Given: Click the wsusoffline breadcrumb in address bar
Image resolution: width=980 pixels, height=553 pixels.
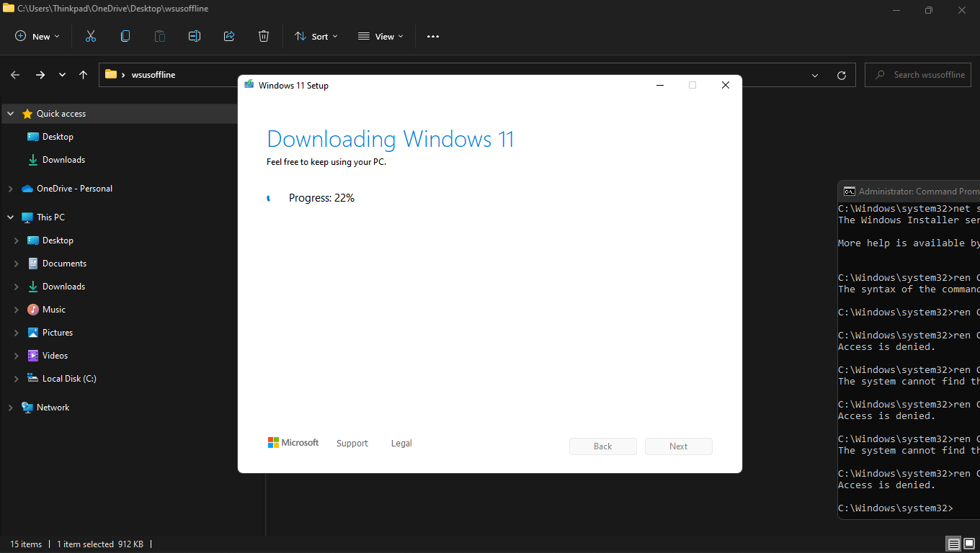Looking at the screenshot, I should pyautogui.click(x=153, y=75).
